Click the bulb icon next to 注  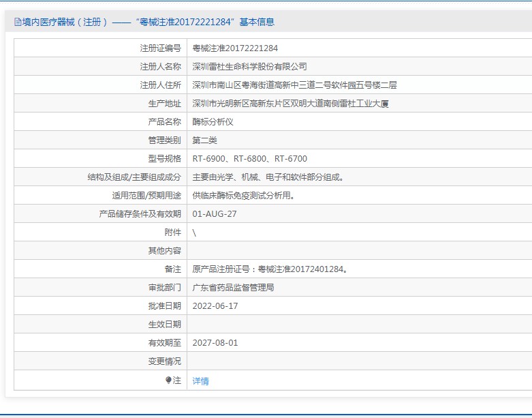pos(168,380)
